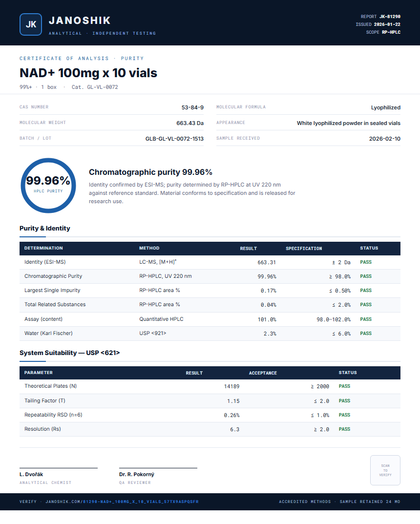Select scope value RP-HPLC

391,32
